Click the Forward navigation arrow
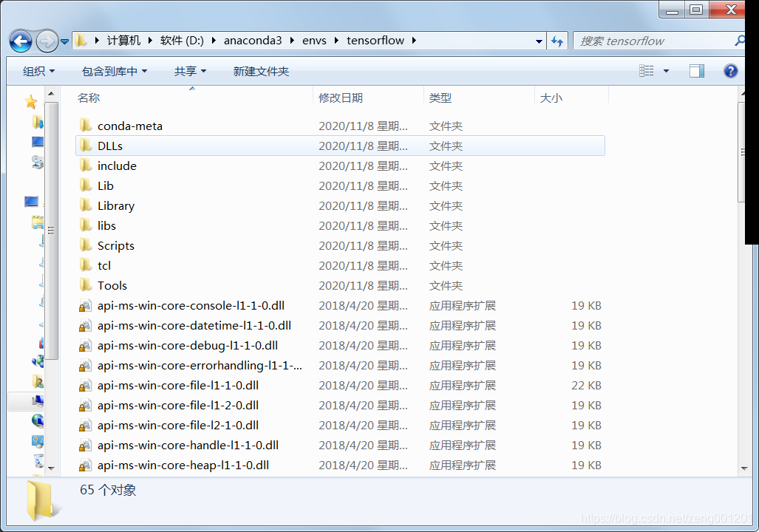 (x=47, y=41)
